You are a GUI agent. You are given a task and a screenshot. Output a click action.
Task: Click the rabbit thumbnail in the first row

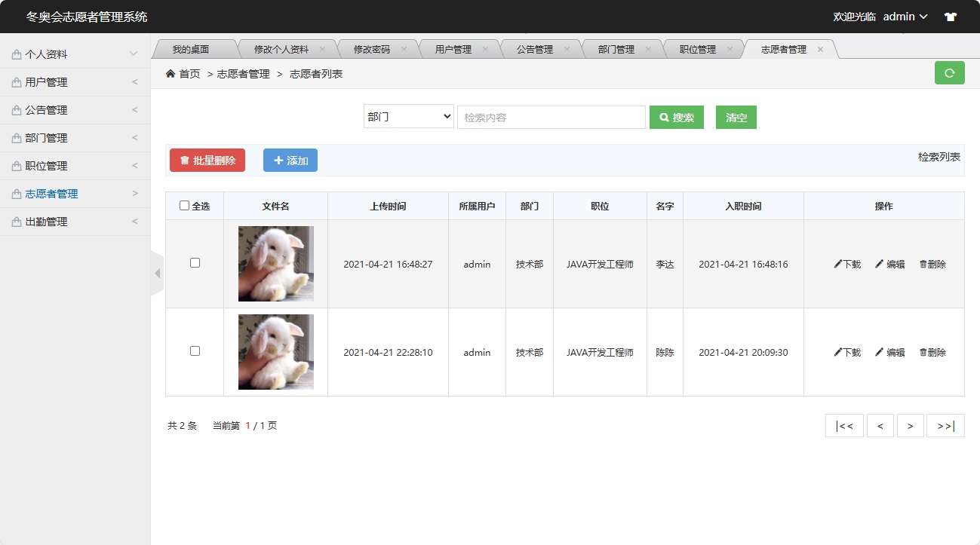275,264
